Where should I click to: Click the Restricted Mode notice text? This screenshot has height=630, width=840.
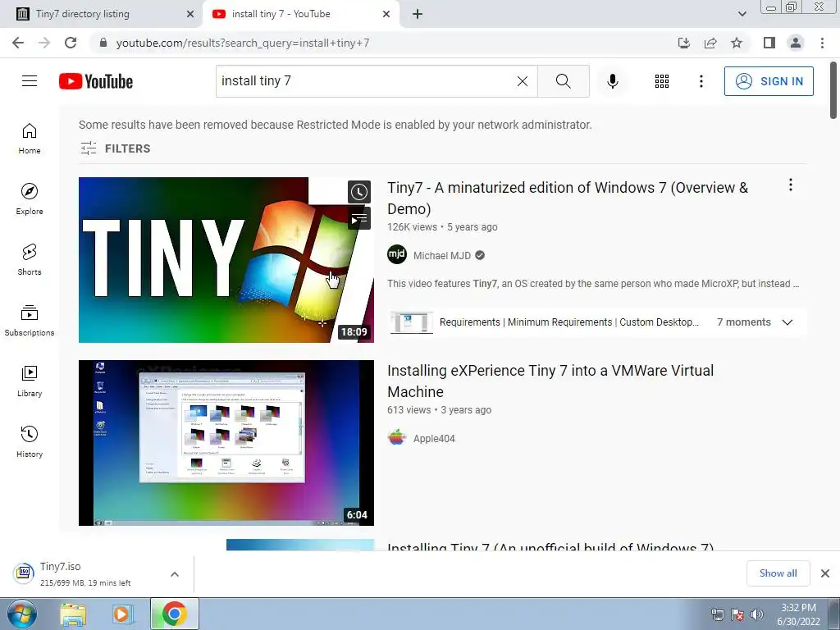tap(336, 125)
